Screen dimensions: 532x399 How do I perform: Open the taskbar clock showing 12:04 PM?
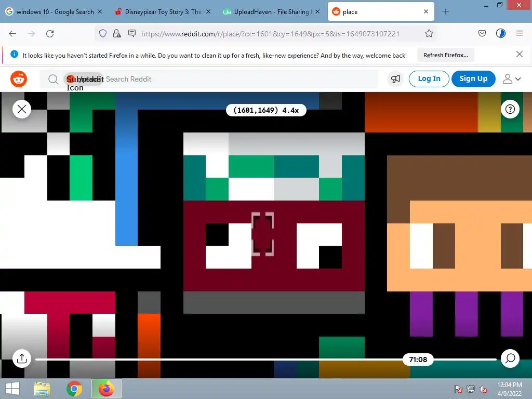[x=509, y=389]
